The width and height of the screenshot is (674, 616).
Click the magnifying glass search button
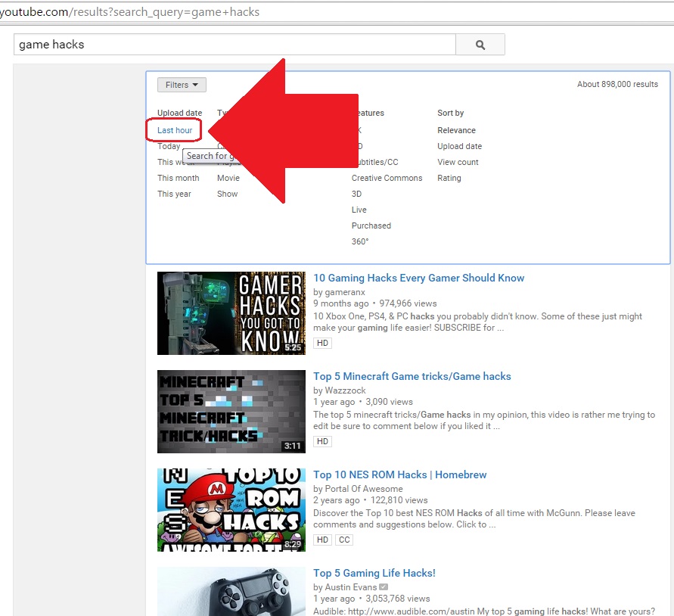click(480, 45)
